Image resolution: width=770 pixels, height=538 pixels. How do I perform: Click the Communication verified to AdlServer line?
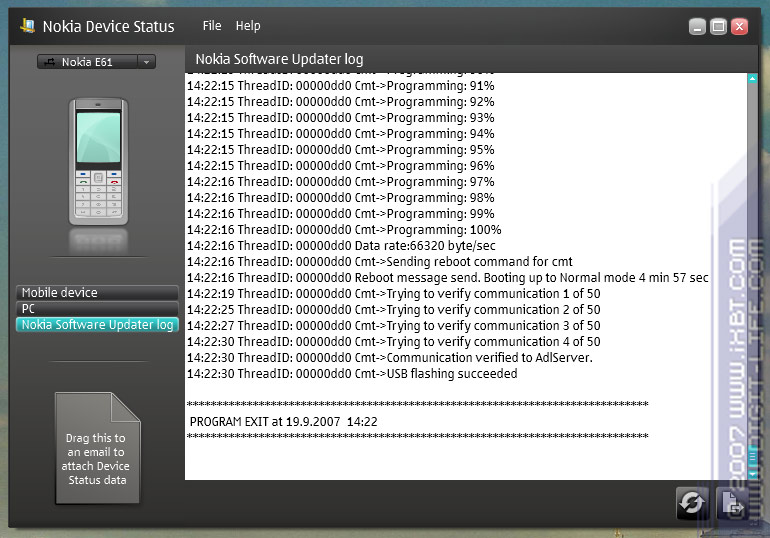[x=389, y=358]
